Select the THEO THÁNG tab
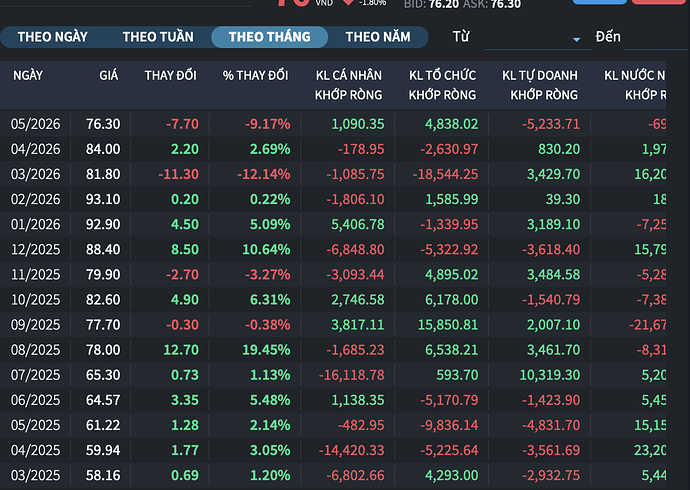690x490 pixels. click(269, 37)
